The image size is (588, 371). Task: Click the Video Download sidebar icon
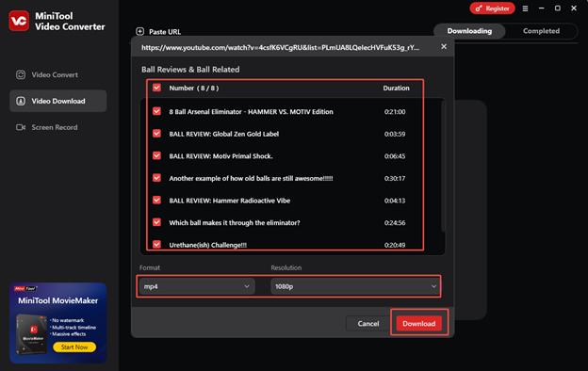[x=21, y=101]
